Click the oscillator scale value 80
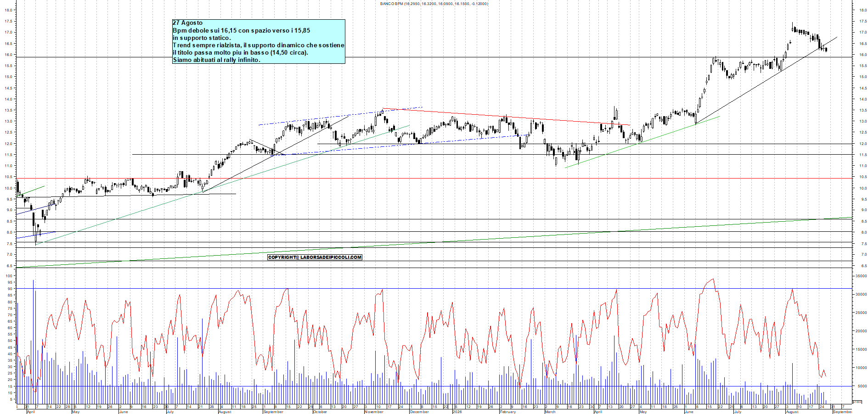The width and height of the screenshot is (868, 414). click(10, 302)
